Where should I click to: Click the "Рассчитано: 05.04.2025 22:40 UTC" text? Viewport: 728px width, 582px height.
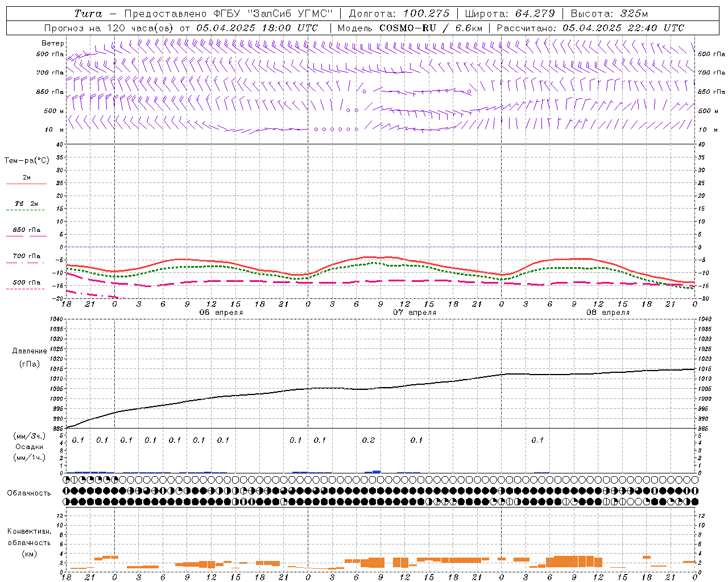[590, 28]
